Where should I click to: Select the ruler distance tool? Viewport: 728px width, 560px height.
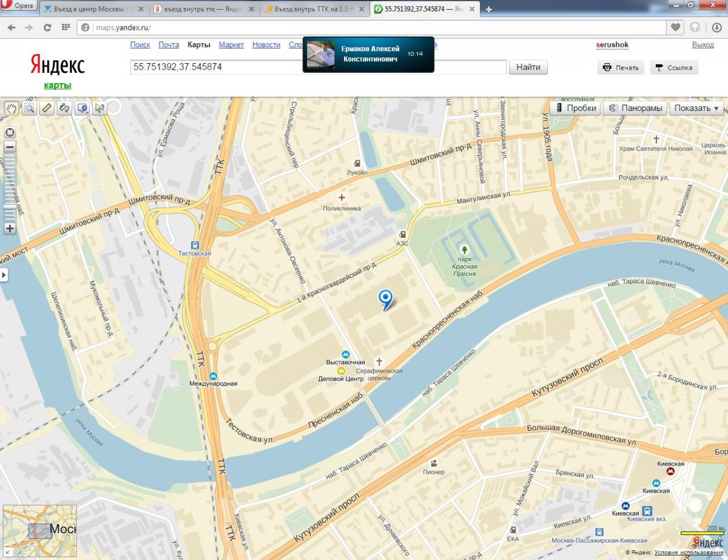pyautogui.click(x=47, y=108)
